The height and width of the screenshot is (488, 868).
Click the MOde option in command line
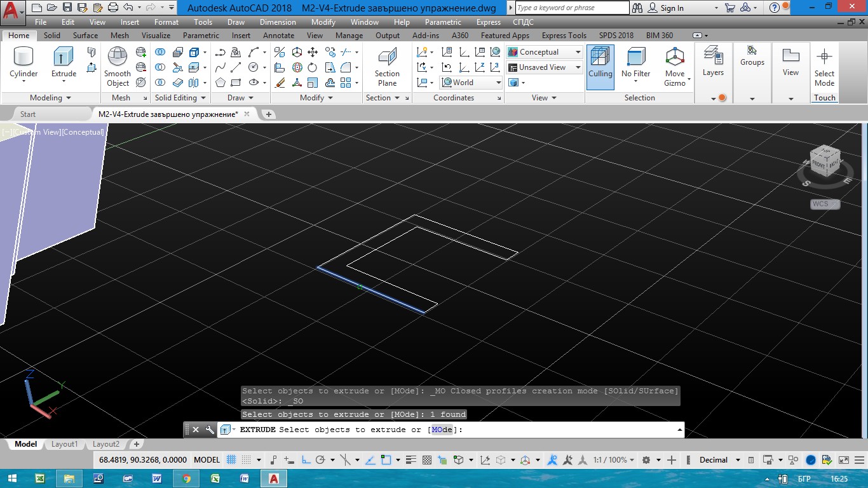click(x=442, y=430)
